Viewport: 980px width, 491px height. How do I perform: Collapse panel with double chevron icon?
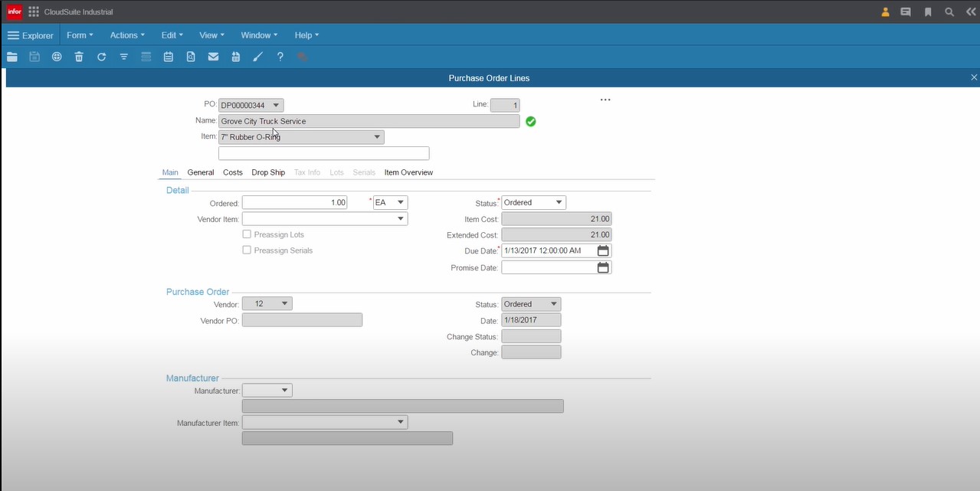coord(971,12)
